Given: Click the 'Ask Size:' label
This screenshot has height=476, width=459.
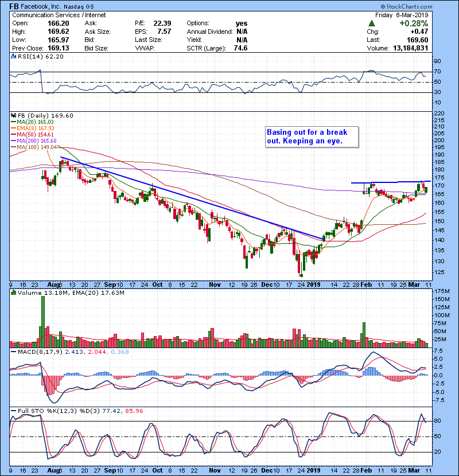Looking at the screenshot, I should (98, 32).
